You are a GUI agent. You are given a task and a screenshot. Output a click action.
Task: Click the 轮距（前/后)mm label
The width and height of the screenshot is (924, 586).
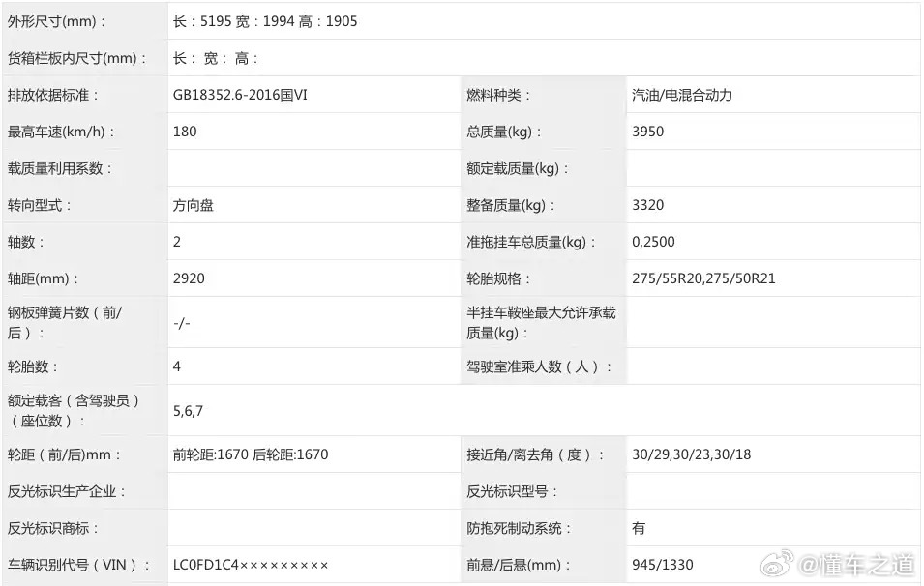coord(64,454)
